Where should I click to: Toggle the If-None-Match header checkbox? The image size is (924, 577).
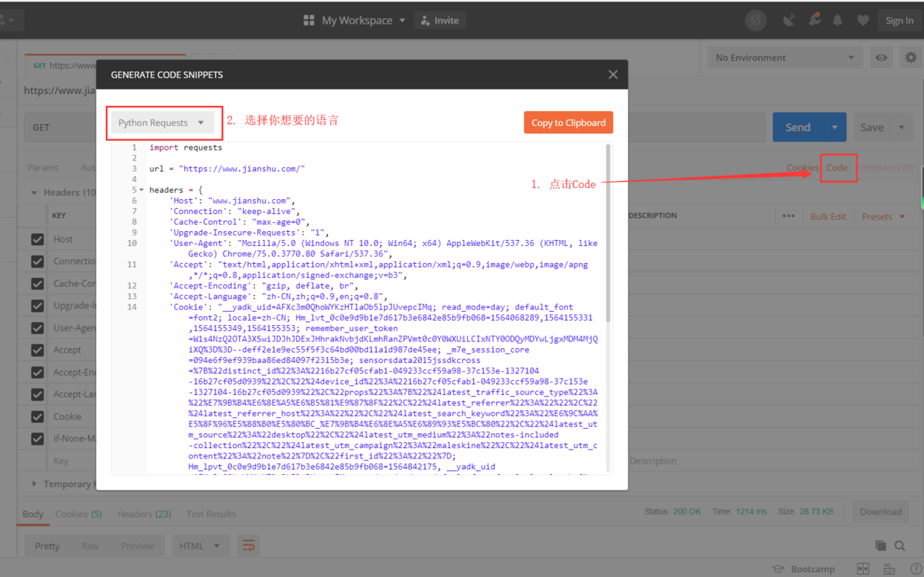coord(37,438)
